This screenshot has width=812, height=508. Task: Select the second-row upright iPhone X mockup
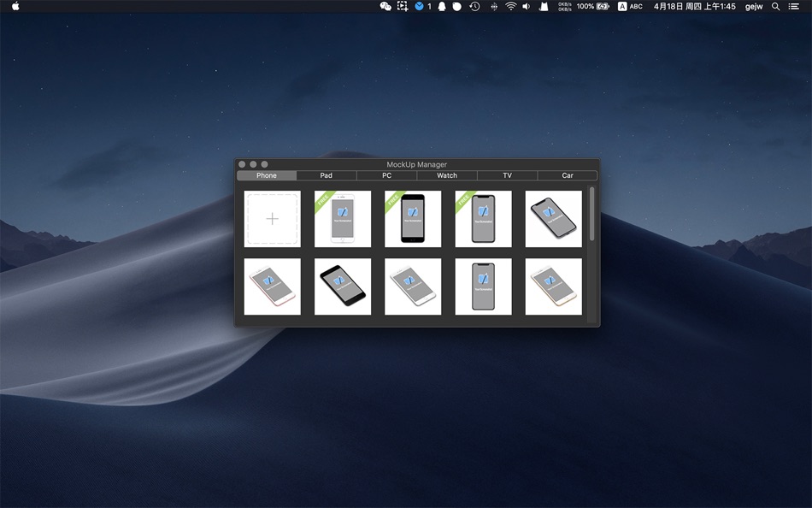click(x=483, y=286)
